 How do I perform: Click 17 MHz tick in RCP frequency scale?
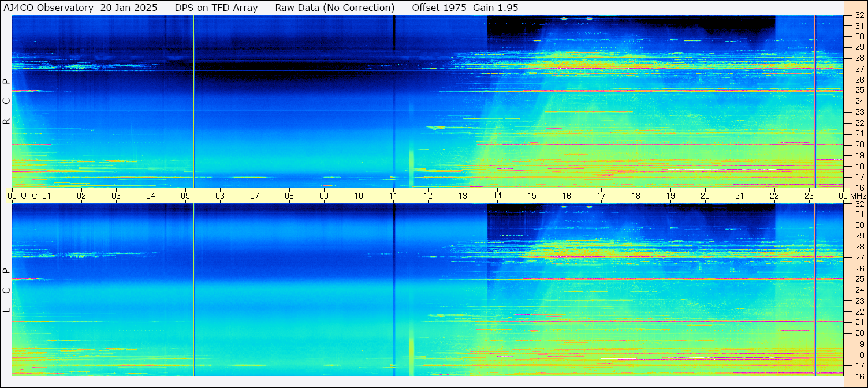[x=859, y=177]
